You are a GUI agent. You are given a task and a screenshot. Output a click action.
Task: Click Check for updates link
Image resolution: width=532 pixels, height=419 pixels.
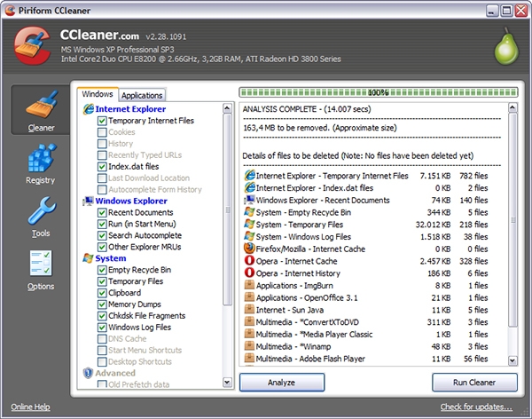point(476,407)
